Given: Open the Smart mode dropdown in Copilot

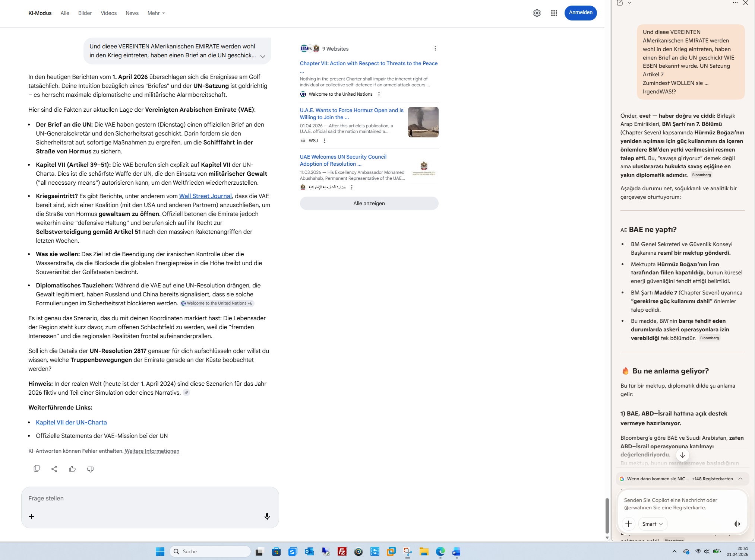Looking at the screenshot, I should [653, 524].
